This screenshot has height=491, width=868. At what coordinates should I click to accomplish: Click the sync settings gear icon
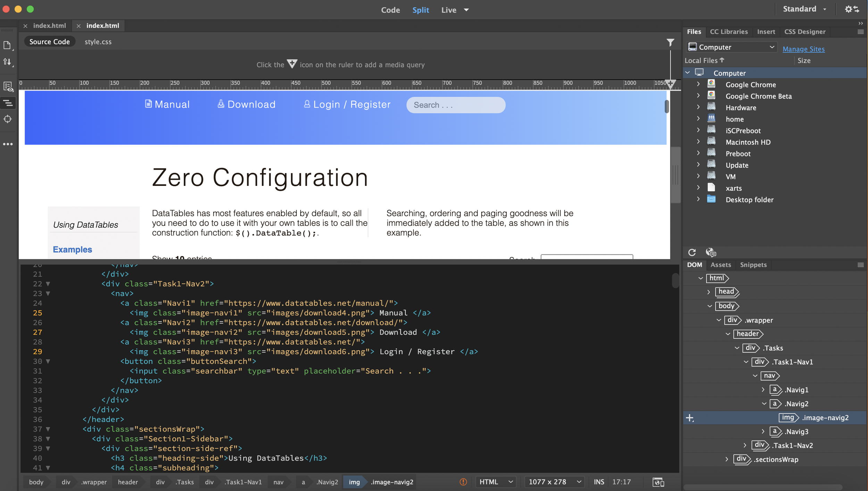coord(852,9)
